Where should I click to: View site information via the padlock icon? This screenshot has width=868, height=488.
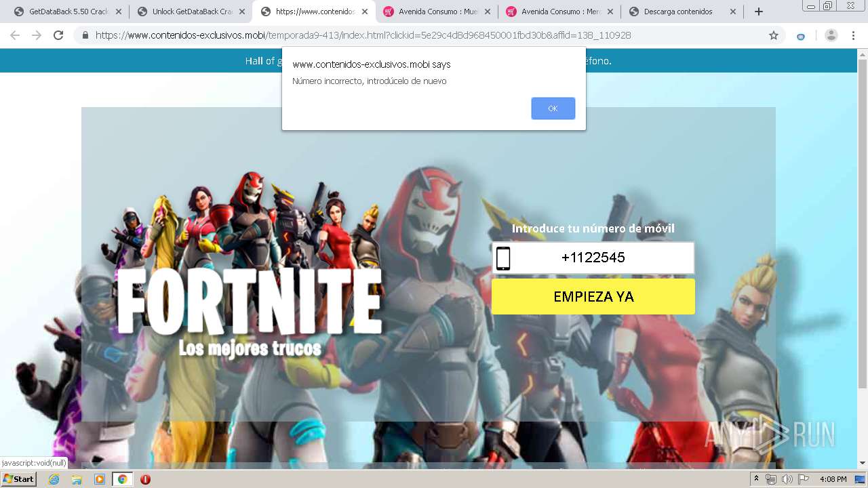[x=85, y=35]
